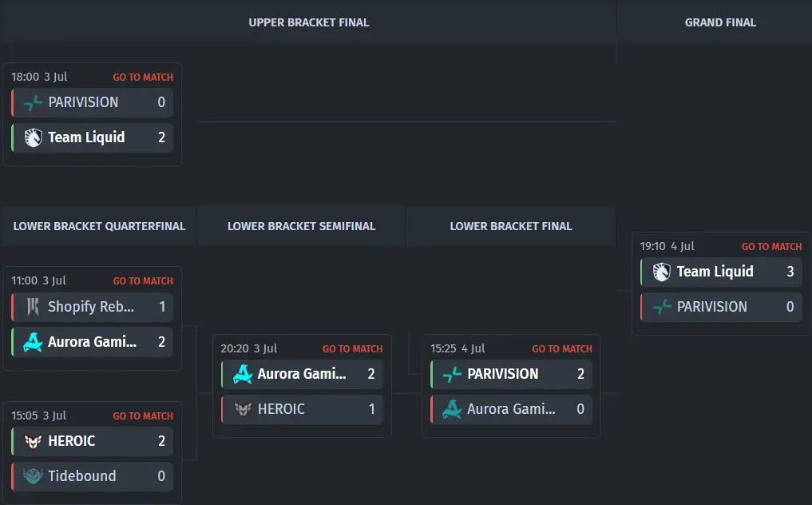Click Tidebound's score of 0
The width and height of the screenshot is (812, 505).
pos(161,476)
